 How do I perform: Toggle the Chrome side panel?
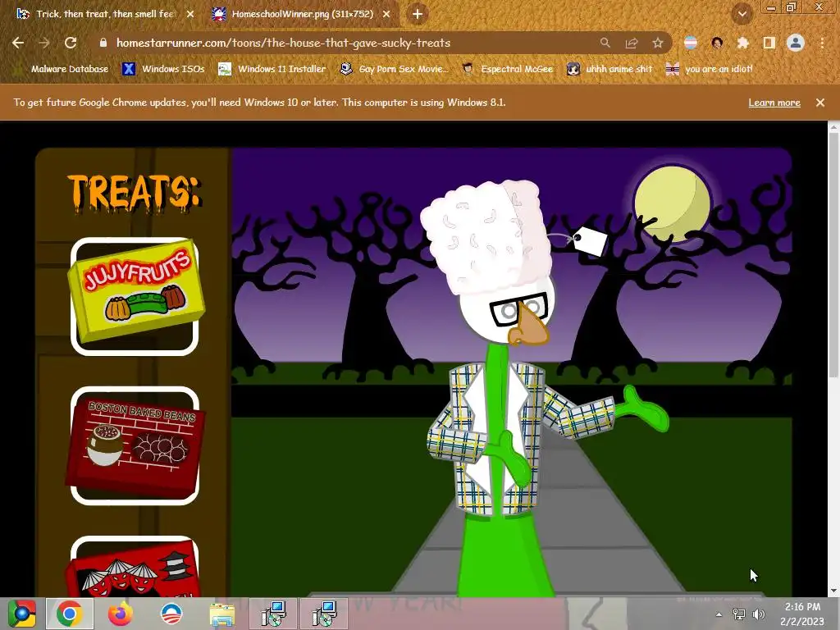point(769,43)
